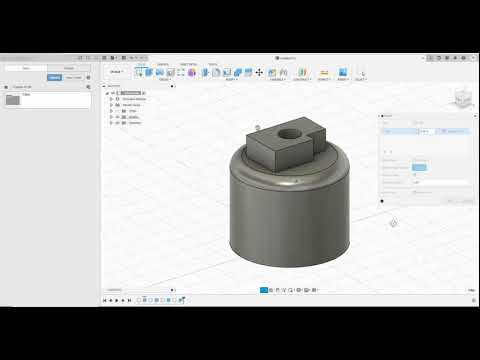Expand the Named Views tree node
This screenshot has width=480, height=360.
pos(112,105)
